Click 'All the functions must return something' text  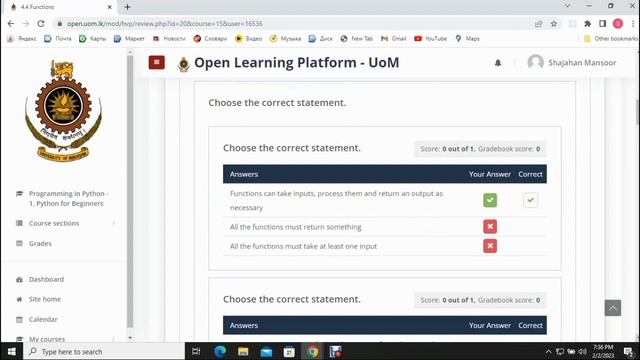pos(296,227)
